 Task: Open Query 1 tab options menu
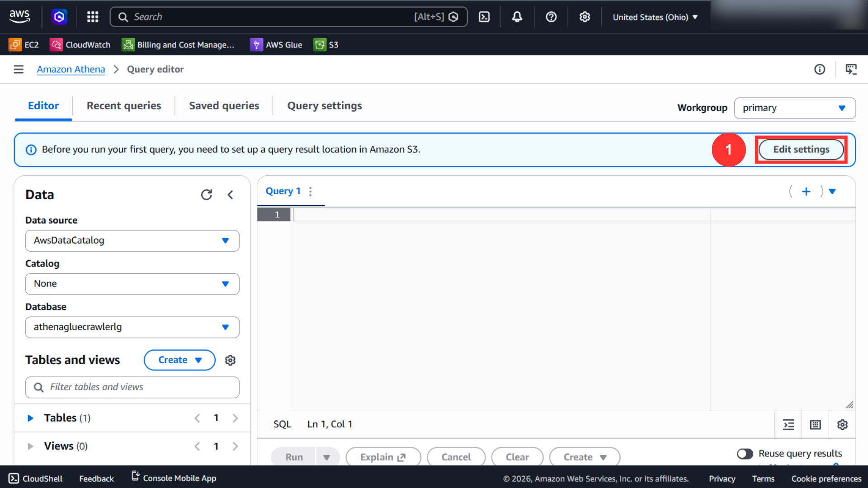[311, 192]
